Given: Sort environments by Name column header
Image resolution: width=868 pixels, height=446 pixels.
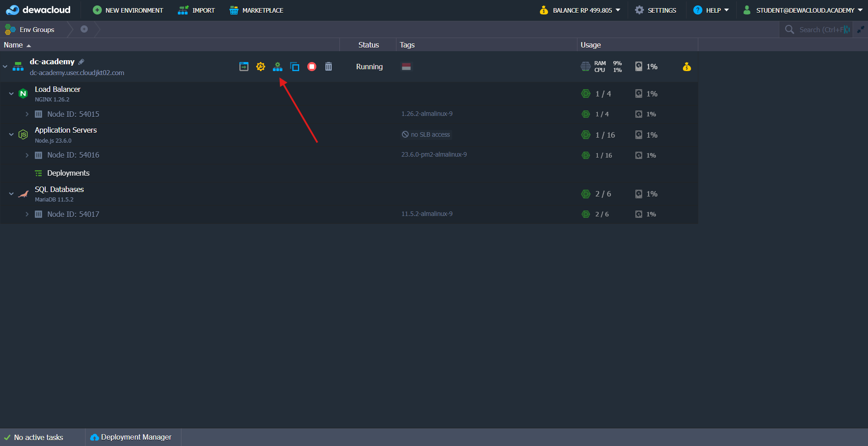Looking at the screenshot, I should pos(14,45).
